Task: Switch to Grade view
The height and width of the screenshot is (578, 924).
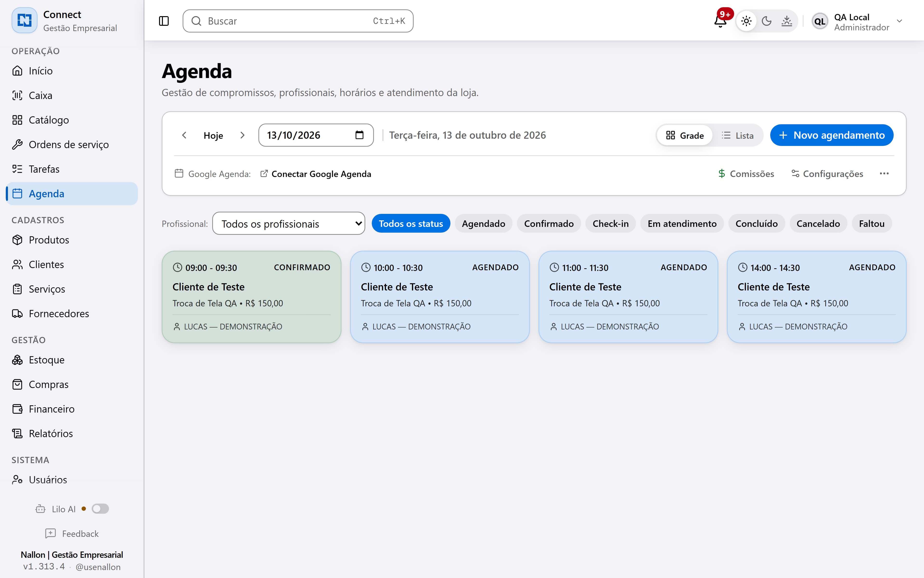Action: click(x=685, y=135)
